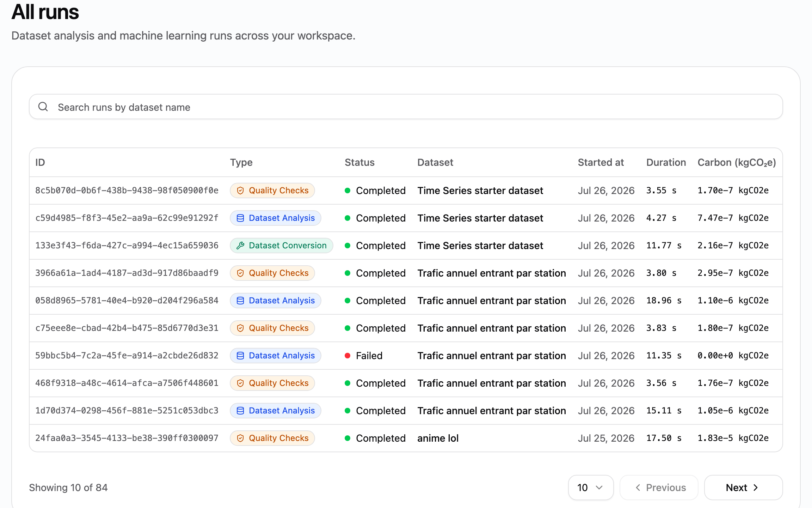The height and width of the screenshot is (508, 812).
Task: Click the search magnifier icon
Action: tap(43, 107)
